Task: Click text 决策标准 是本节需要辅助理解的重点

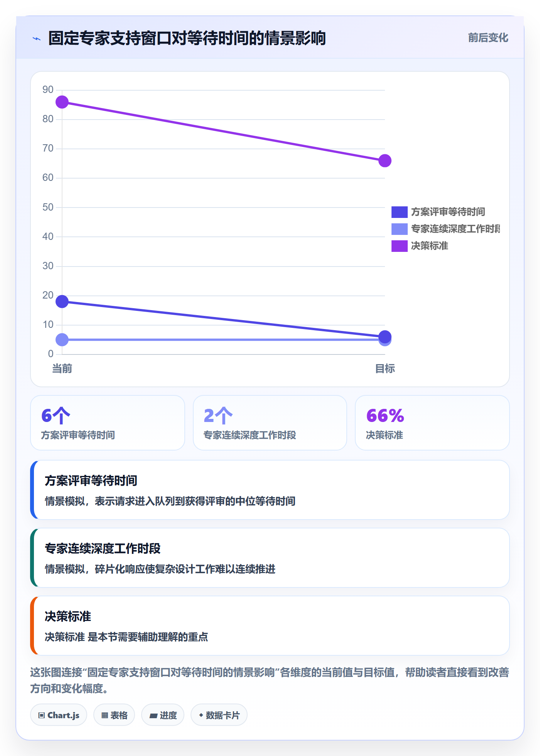Action: [x=127, y=637]
